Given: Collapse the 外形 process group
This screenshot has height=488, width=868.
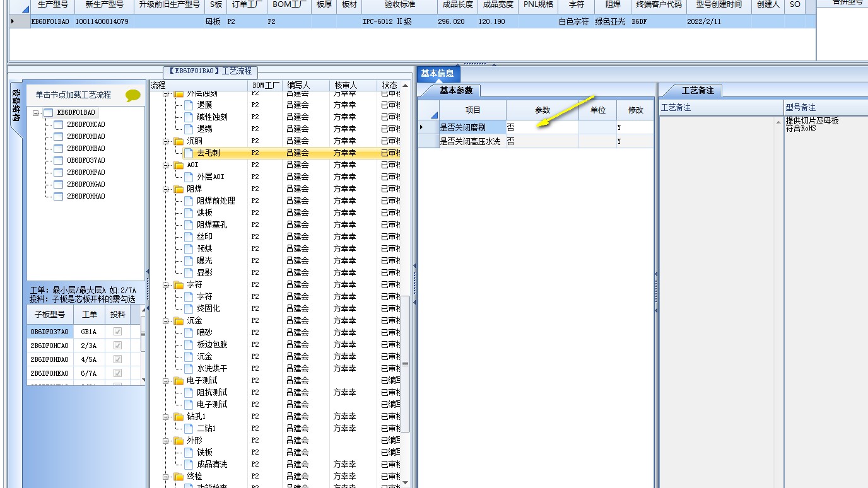Looking at the screenshot, I should 167,441.
